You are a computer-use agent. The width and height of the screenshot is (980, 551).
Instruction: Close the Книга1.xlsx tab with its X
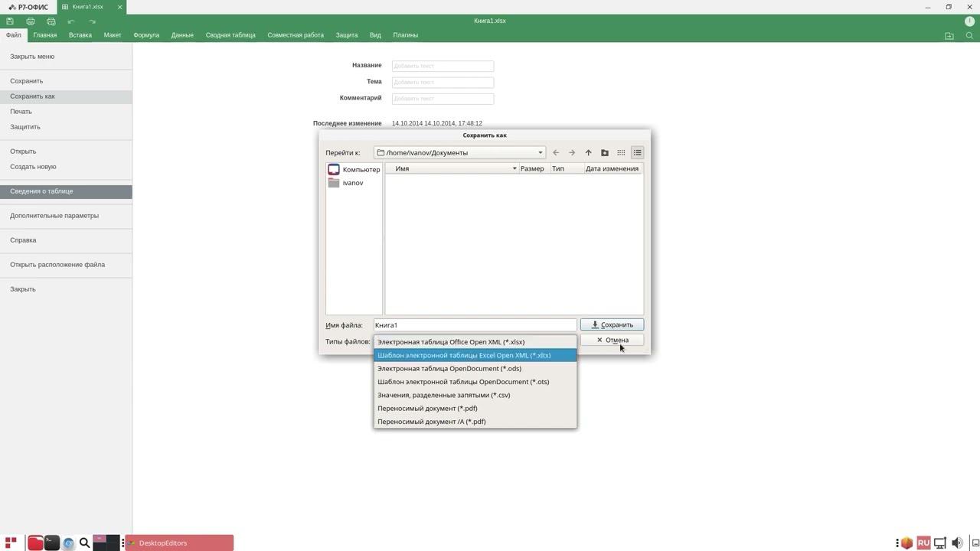click(119, 7)
